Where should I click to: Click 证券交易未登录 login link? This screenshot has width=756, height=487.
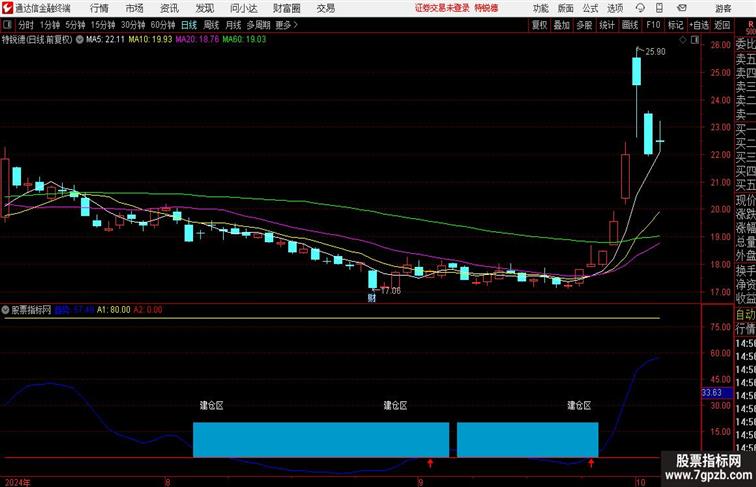point(442,8)
